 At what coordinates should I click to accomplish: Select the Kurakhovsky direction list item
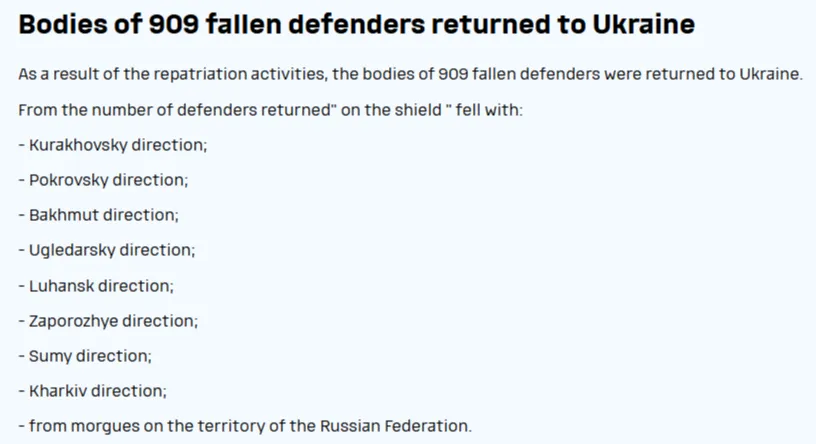[x=113, y=145]
